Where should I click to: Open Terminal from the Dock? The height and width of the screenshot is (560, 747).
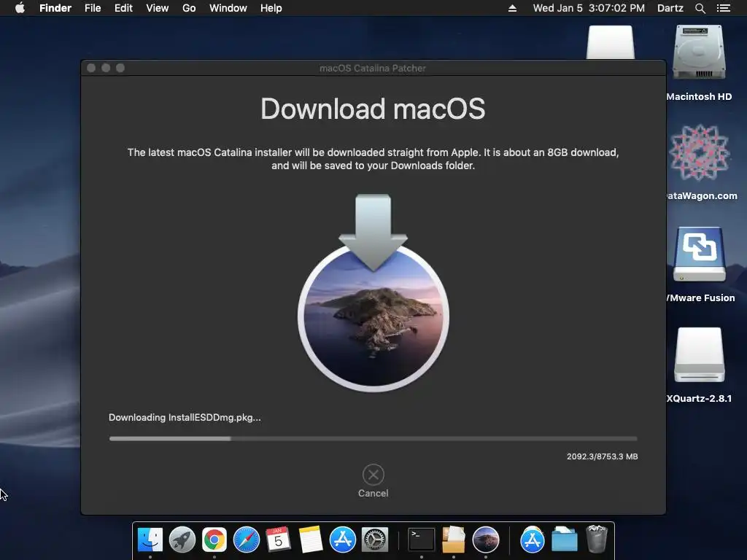coord(422,540)
